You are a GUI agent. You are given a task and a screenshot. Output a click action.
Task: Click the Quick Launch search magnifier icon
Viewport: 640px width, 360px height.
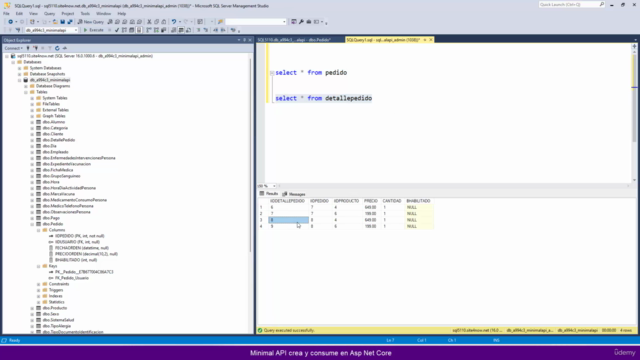click(x=602, y=4)
